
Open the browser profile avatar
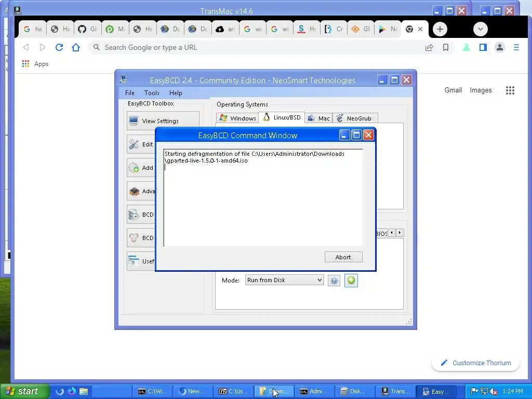[500, 47]
